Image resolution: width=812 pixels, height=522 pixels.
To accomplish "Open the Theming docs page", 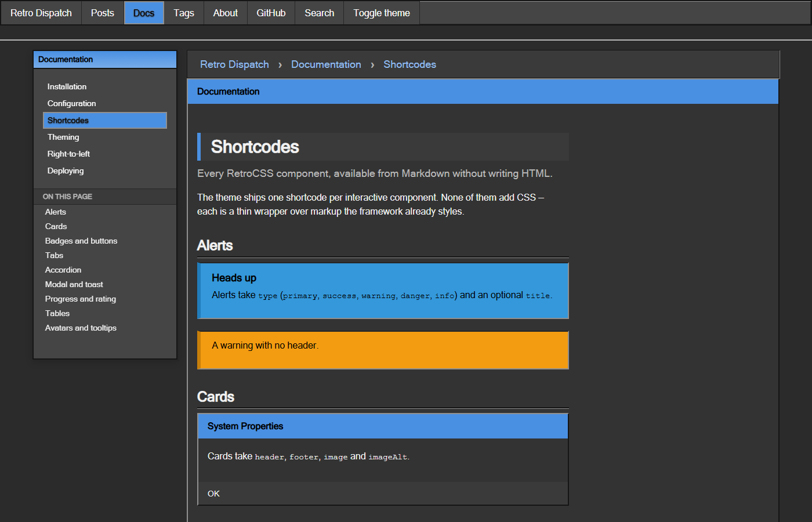I will coord(105,137).
